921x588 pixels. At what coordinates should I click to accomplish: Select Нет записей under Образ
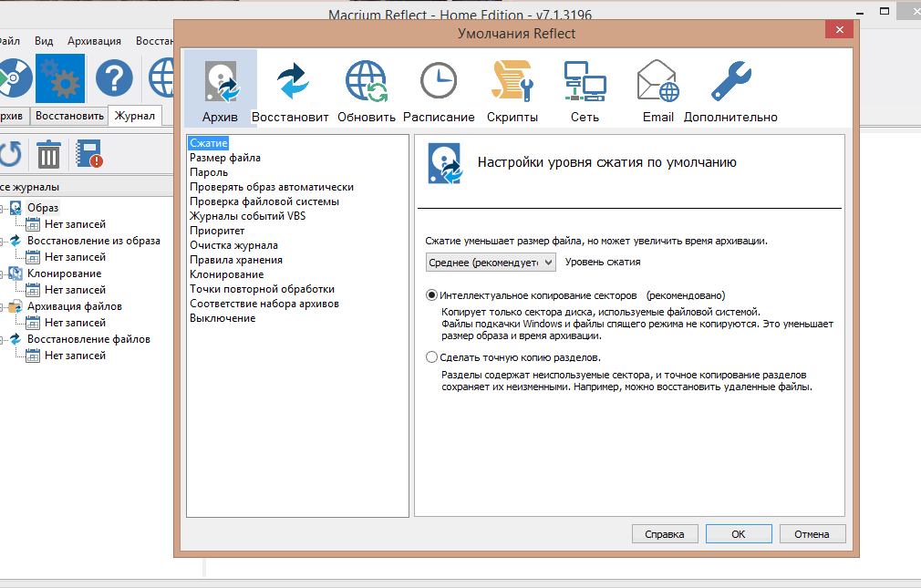point(75,224)
